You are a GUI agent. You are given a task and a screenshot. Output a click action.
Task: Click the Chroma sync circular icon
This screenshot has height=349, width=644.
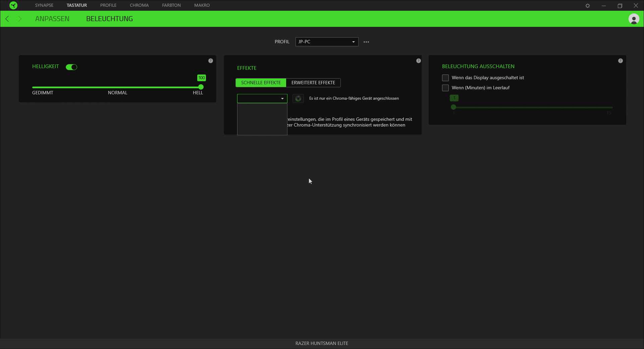click(x=298, y=99)
